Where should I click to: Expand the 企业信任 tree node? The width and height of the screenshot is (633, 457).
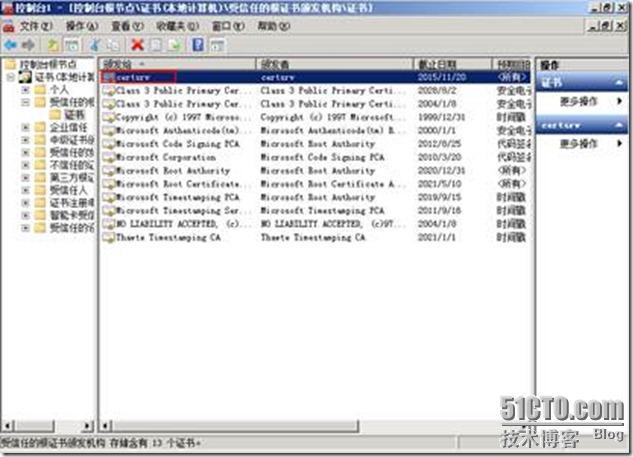click(x=25, y=128)
